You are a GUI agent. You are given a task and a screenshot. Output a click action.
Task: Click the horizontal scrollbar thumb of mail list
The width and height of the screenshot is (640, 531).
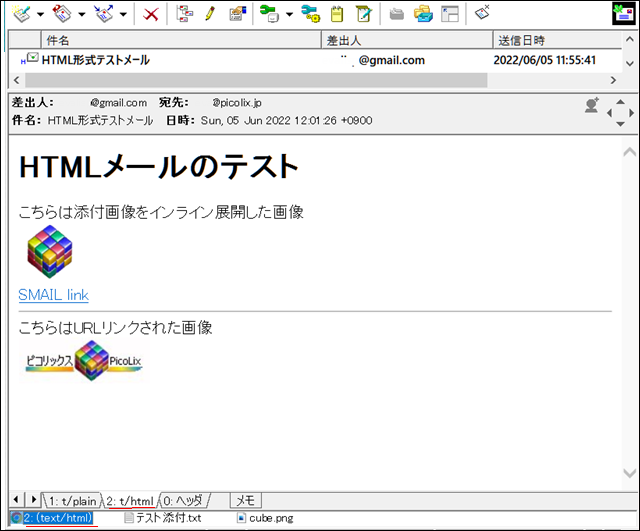pyautogui.click(x=256, y=80)
